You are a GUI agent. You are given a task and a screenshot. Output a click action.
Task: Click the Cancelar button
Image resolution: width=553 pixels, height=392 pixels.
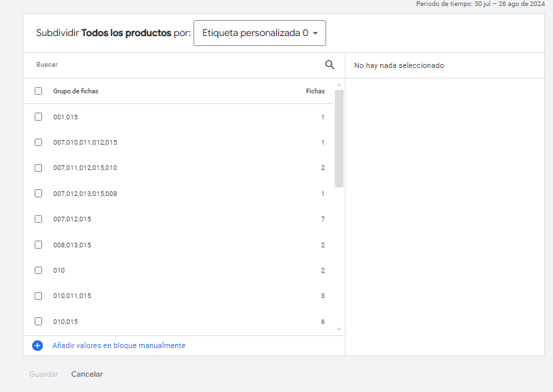[x=87, y=374]
